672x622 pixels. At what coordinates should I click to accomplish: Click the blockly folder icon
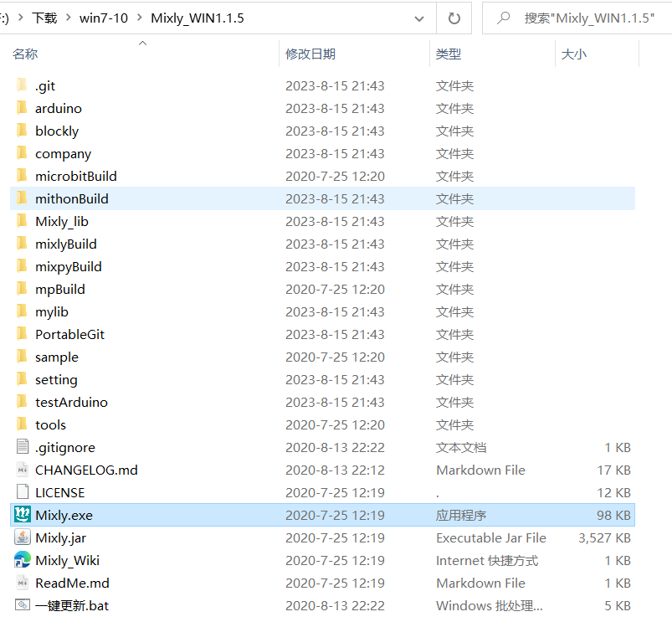point(22,131)
